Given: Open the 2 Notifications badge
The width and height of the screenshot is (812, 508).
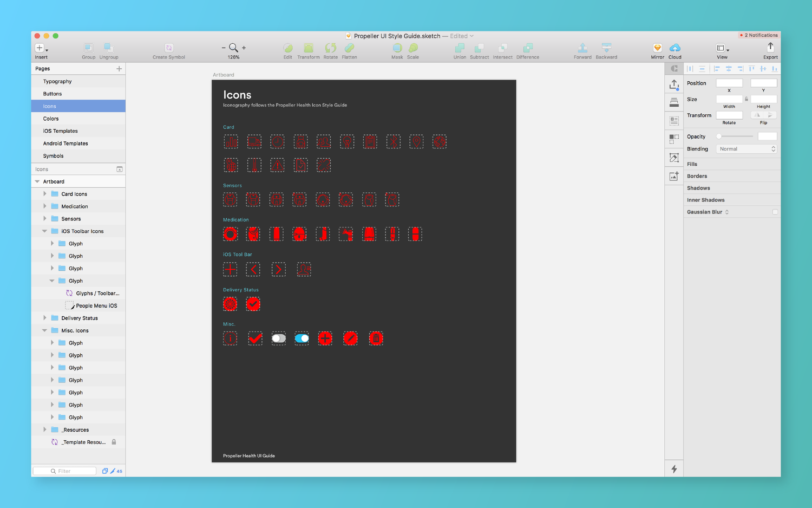Looking at the screenshot, I should point(758,35).
